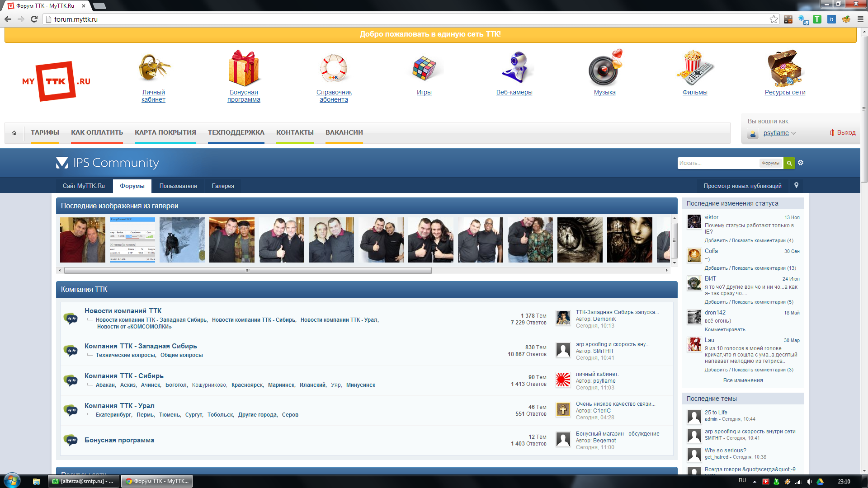
Task: Click the Выход logout link
Action: pos(846,133)
